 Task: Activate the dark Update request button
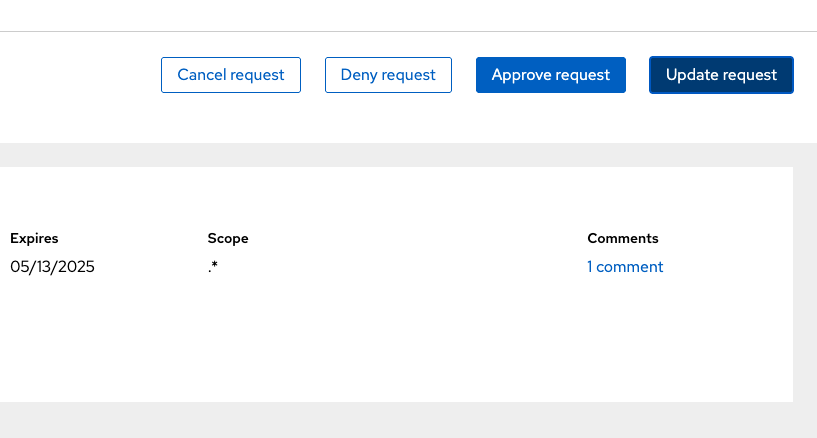[721, 75]
